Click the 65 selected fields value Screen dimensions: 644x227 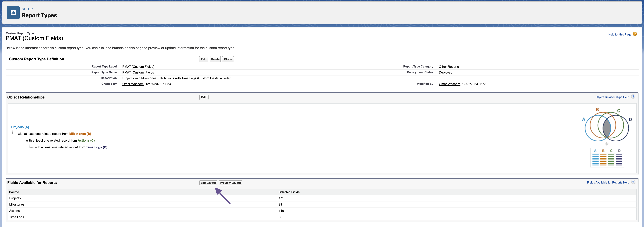[280, 217]
